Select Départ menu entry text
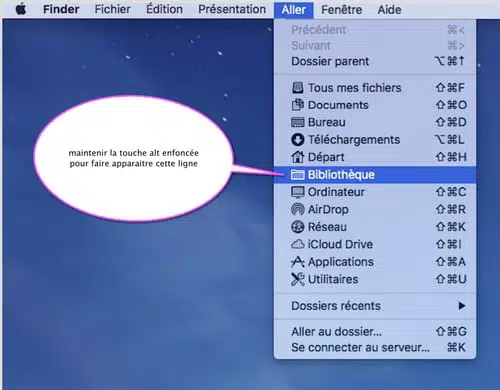Image resolution: width=500 pixels, height=390 pixels. [326, 157]
